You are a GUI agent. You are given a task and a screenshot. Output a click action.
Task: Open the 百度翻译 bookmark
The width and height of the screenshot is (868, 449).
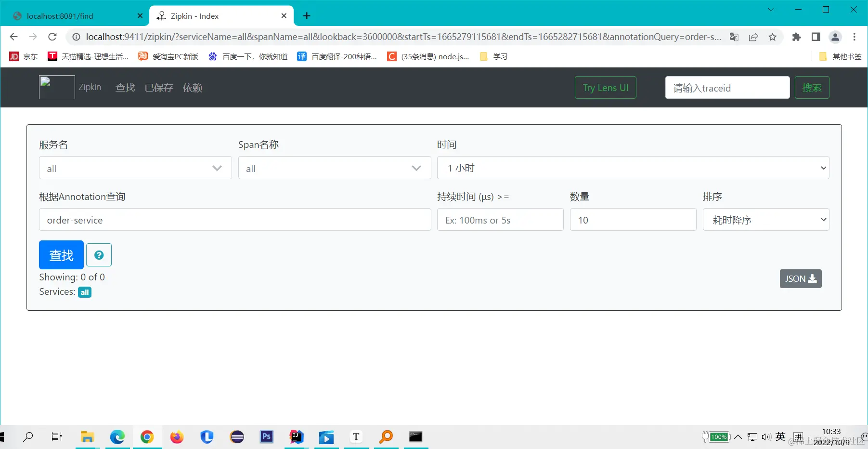coord(337,56)
